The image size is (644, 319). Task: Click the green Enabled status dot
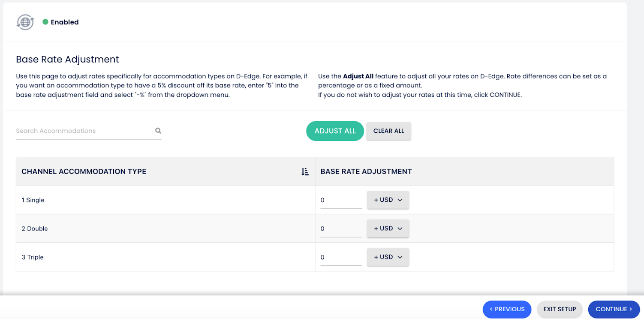pos(45,22)
